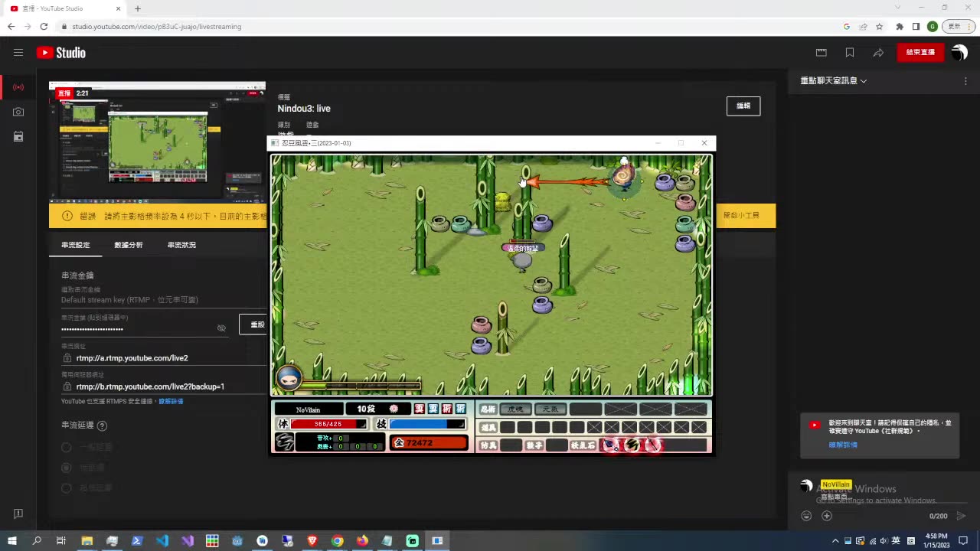Viewport: 980px width, 551px height.
Task: Open Firefox from taskbar
Action: (362, 541)
